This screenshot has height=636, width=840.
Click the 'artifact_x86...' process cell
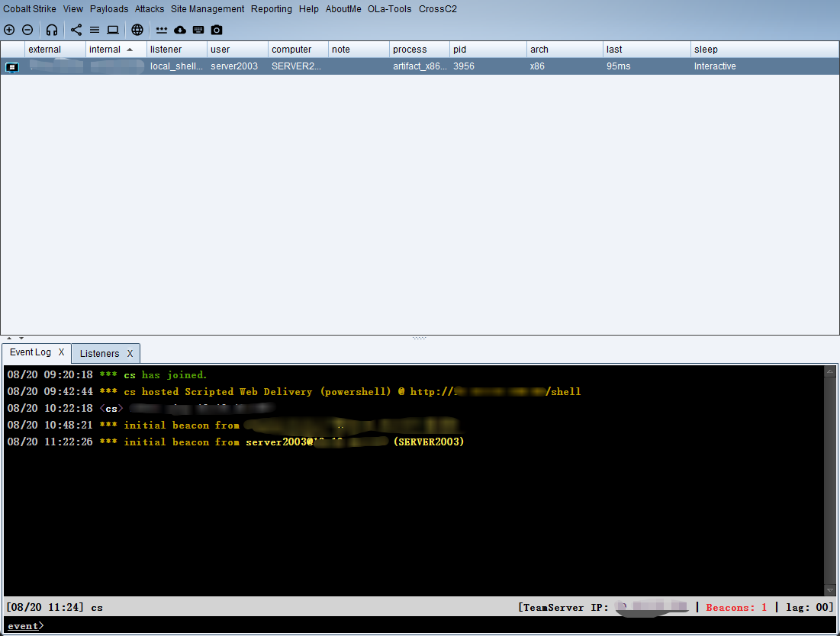420,66
